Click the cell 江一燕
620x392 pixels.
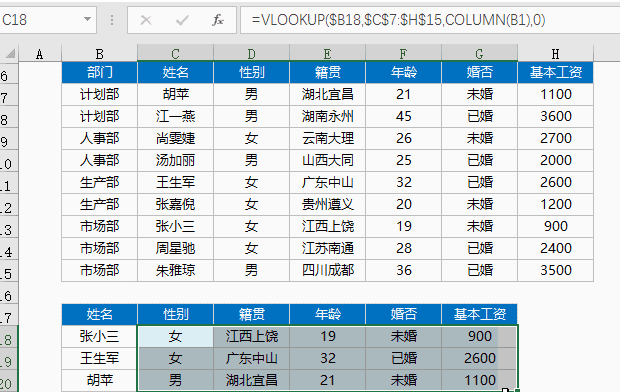(175, 116)
